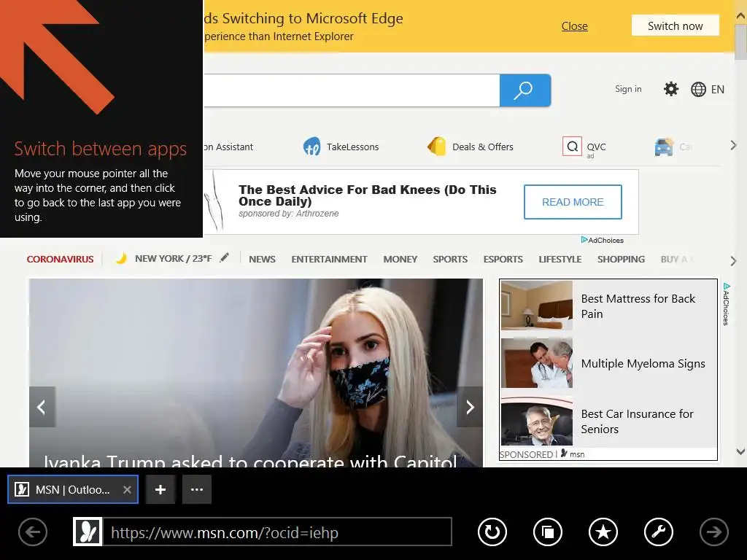This screenshot has width=747, height=560.
Task: Click the moon weather icon
Action: click(122, 259)
